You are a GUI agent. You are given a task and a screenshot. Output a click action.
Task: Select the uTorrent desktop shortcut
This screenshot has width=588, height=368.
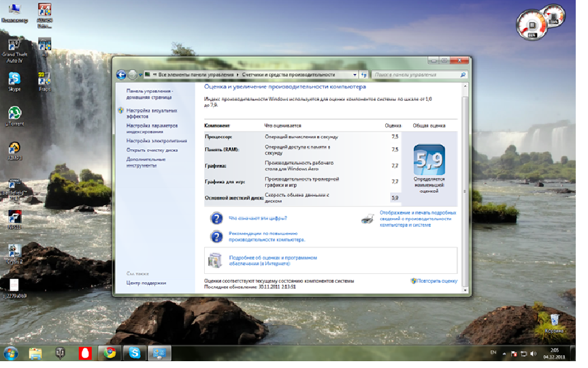tap(14, 116)
